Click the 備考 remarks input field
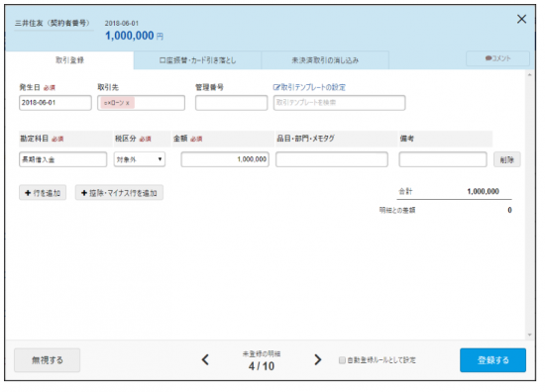The height and width of the screenshot is (392, 545). 443,159
